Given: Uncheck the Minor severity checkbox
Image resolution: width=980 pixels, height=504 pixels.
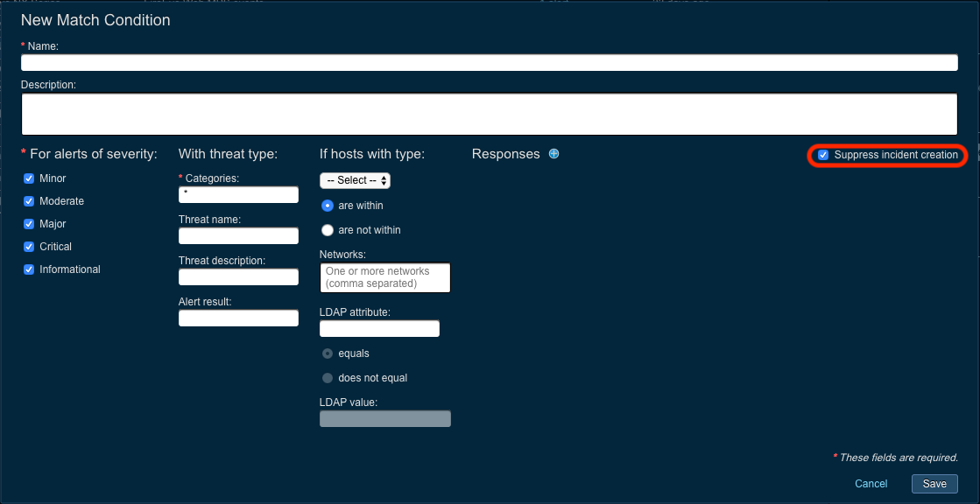Looking at the screenshot, I should coord(29,178).
